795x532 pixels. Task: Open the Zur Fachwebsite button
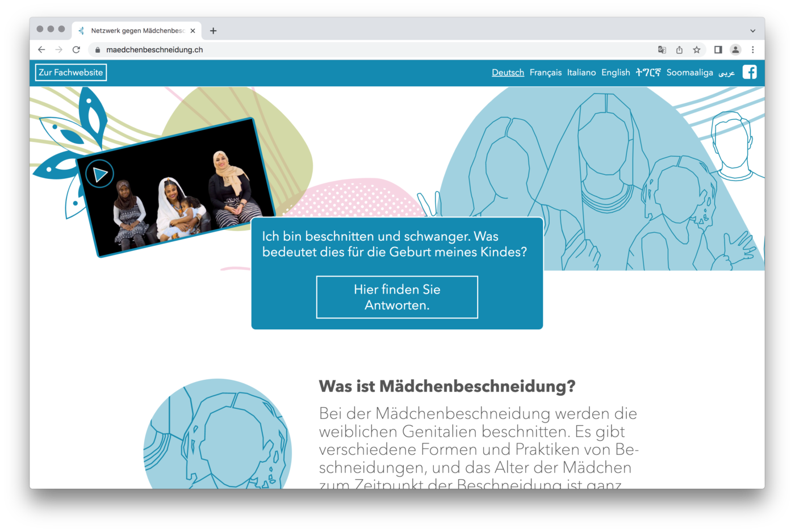[x=71, y=73]
